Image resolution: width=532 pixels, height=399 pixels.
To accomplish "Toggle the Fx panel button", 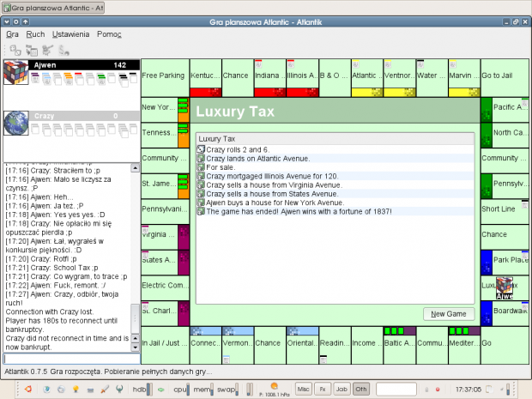I will click(x=323, y=389).
